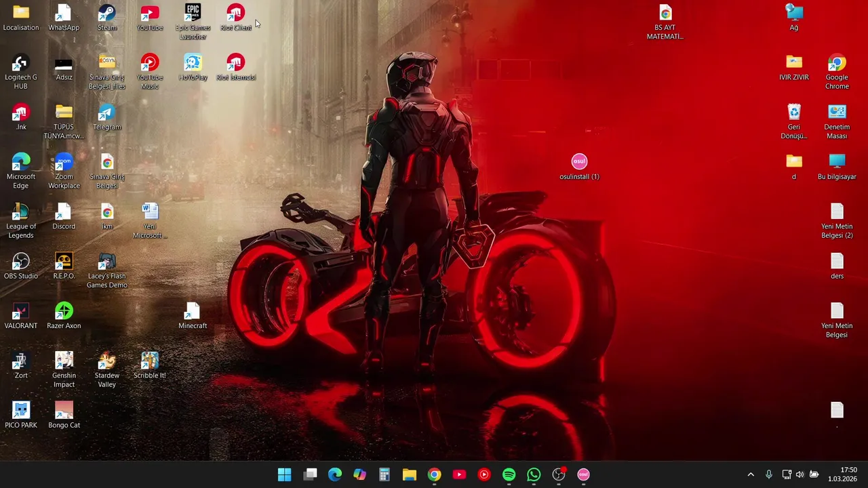
Task: Open BS AYT MATEMATİ... file icon
Action: [x=665, y=22]
